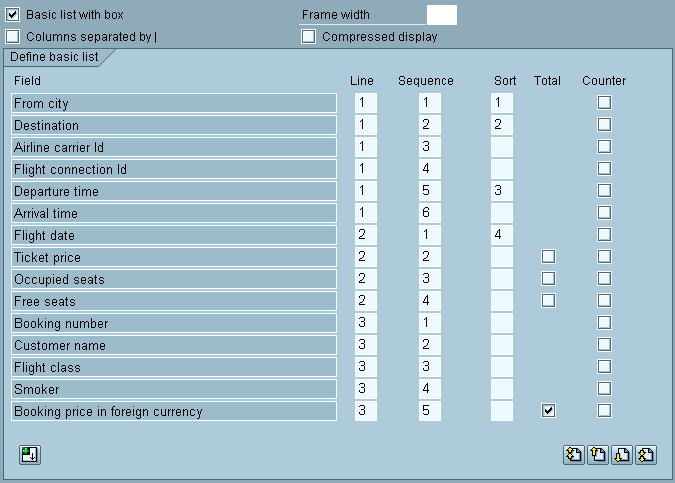Uncheck Total for Booking price in foreign currency
Viewport: 675px width, 483px height.
pyautogui.click(x=548, y=411)
